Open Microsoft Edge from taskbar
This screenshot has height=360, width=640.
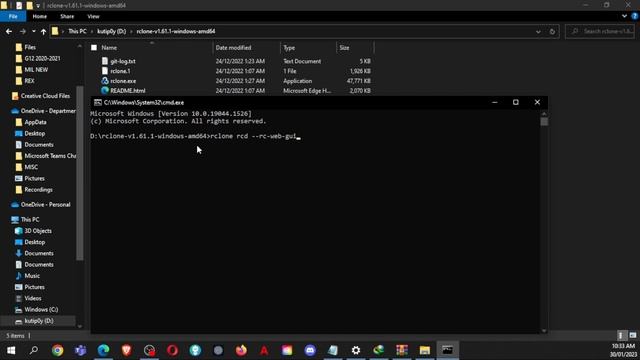[x=103, y=350]
